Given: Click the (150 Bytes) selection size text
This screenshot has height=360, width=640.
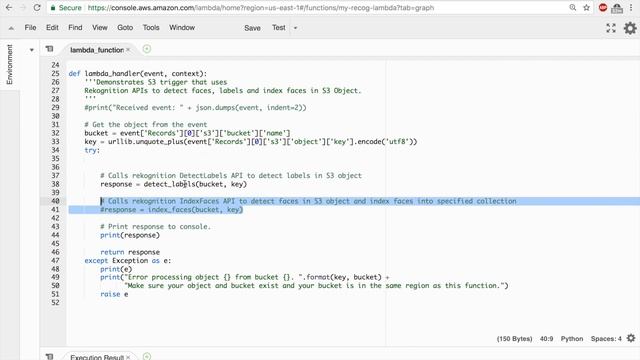Looking at the screenshot, I should point(514,339).
